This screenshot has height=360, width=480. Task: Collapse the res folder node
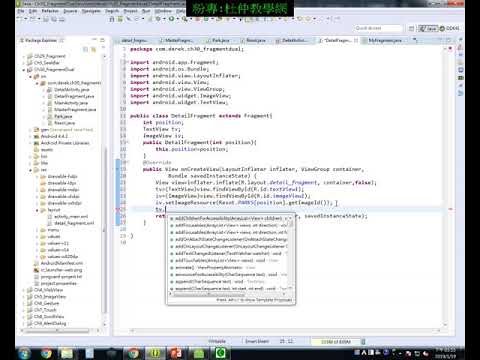click(x=31, y=170)
